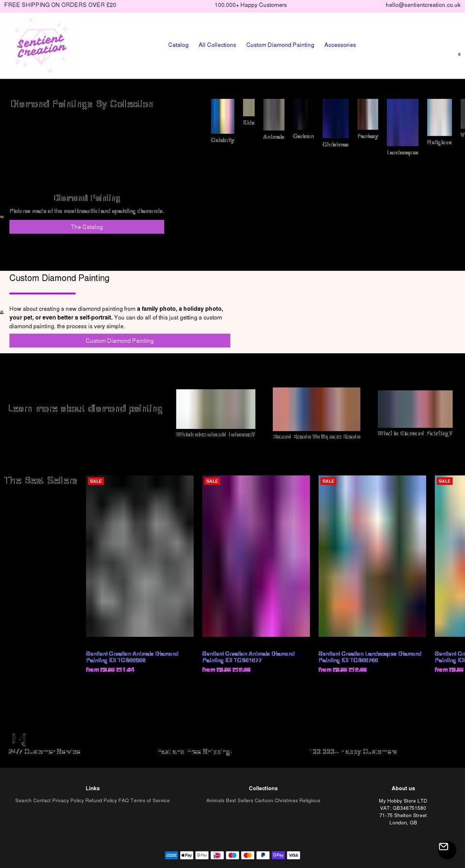Open the Animals collection thumbnail
The height and width of the screenshot is (868, 465).
coord(274,114)
